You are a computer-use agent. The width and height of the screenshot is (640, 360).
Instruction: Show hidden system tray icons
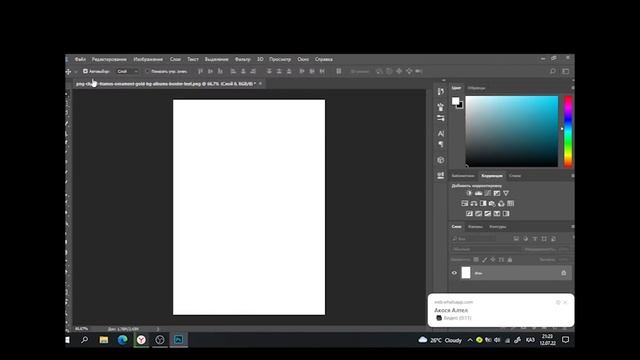470,340
